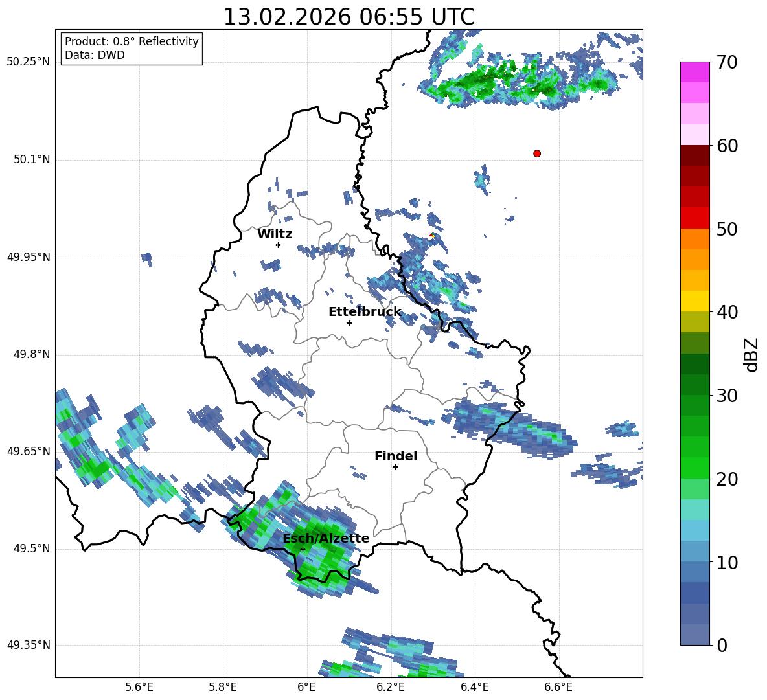Click the Esch/Alzette station label

[326, 538]
